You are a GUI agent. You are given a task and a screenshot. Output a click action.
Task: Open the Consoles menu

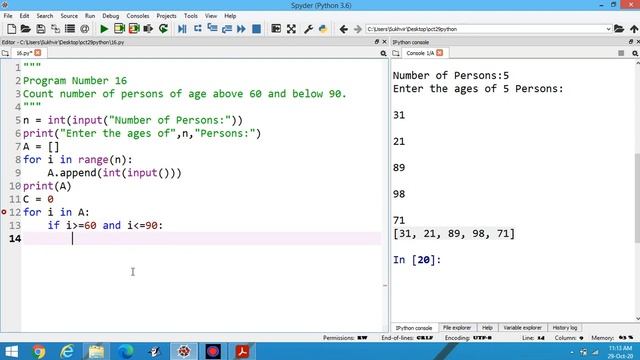pyautogui.click(x=138, y=16)
